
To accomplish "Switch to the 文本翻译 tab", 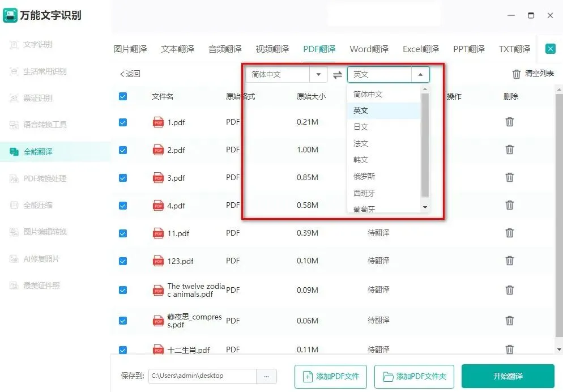I will pos(177,49).
